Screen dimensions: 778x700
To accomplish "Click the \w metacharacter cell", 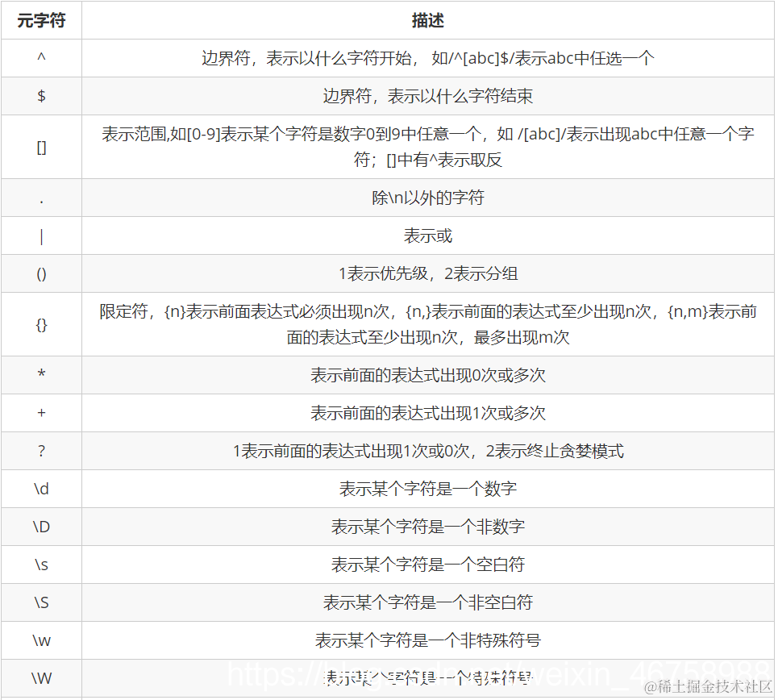I will [42, 641].
